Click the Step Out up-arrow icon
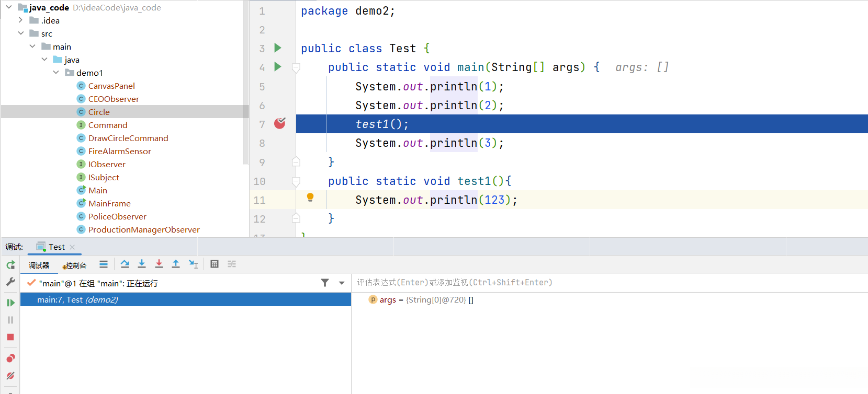The width and height of the screenshot is (868, 394). tap(176, 264)
